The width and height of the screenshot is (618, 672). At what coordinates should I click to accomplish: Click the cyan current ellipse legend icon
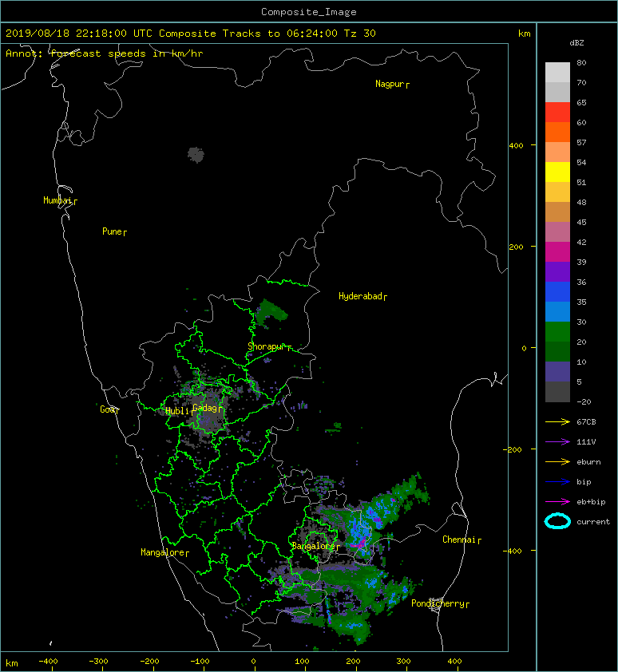557,521
